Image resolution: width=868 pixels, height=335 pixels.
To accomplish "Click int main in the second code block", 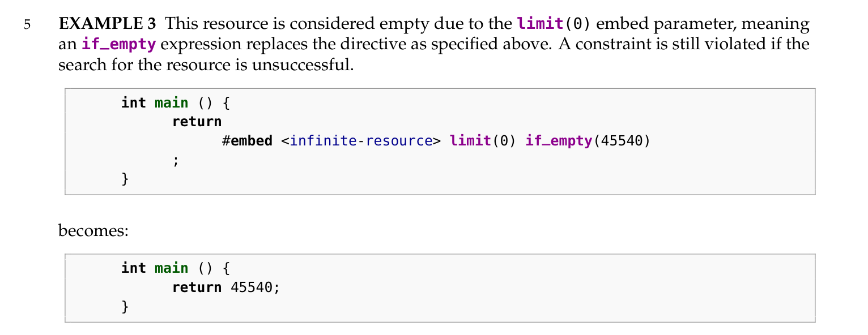I will click(155, 268).
